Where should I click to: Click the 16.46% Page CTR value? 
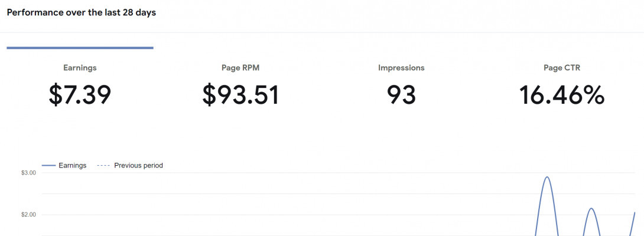click(562, 95)
